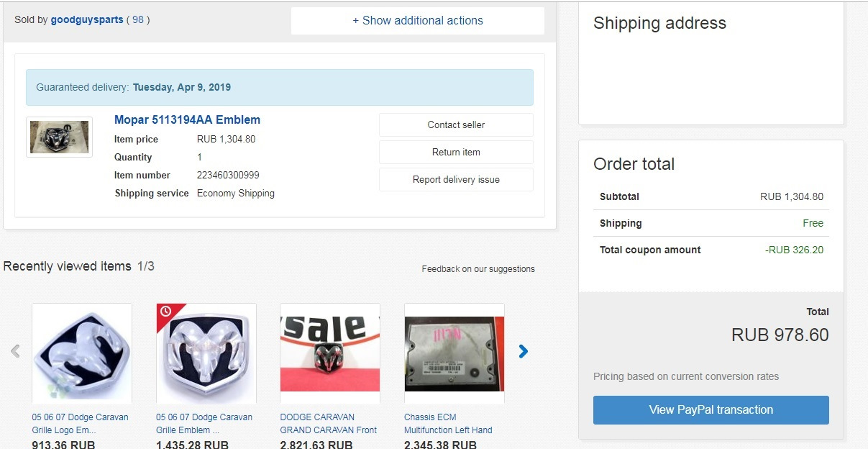Open seller feedback score 98
The image size is (868, 449).
pyautogui.click(x=138, y=20)
